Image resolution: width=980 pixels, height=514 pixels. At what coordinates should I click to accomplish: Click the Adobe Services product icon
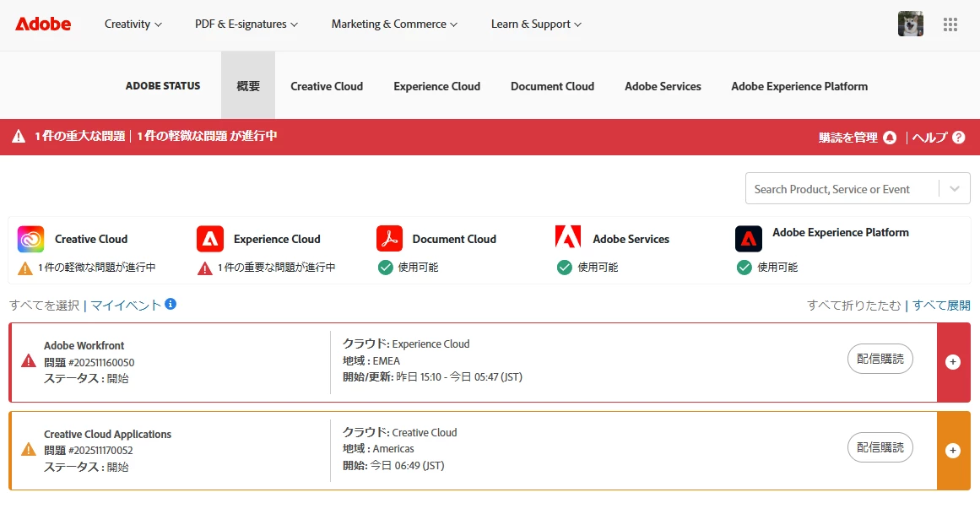click(568, 237)
